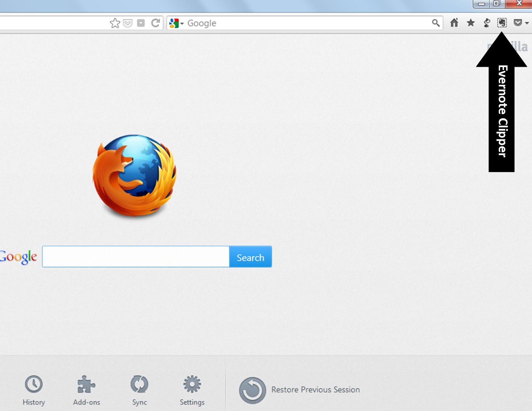Reload the current page
The image size is (532, 411).
click(x=155, y=23)
